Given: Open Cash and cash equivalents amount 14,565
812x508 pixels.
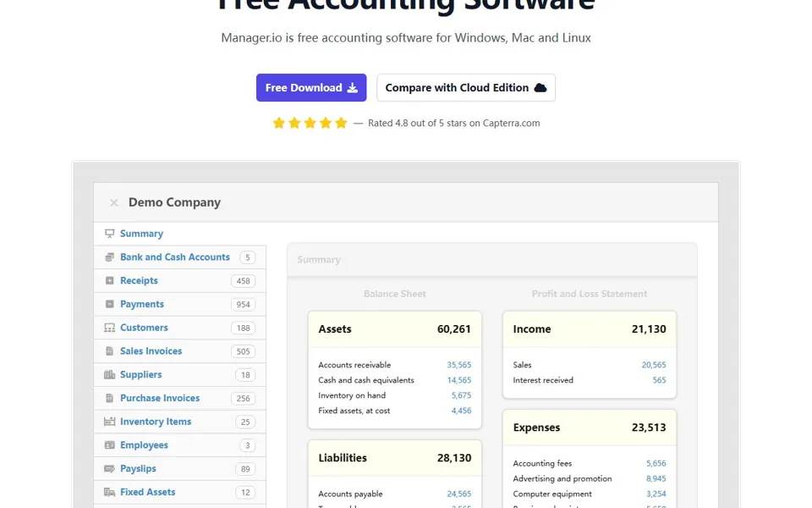Looking at the screenshot, I should pyautogui.click(x=459, y=380).
